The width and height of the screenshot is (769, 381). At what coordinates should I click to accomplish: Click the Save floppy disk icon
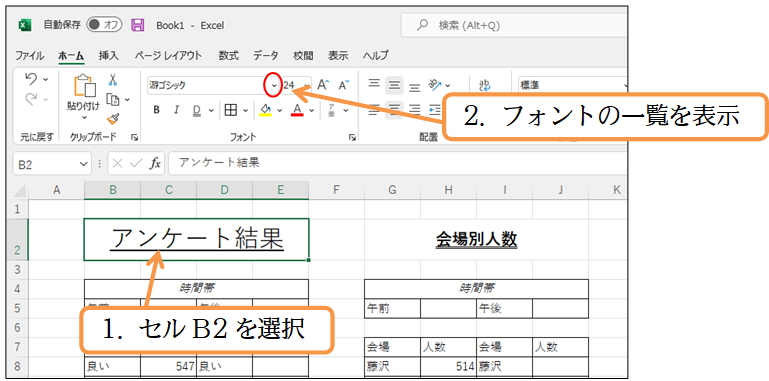coord(138,25)
